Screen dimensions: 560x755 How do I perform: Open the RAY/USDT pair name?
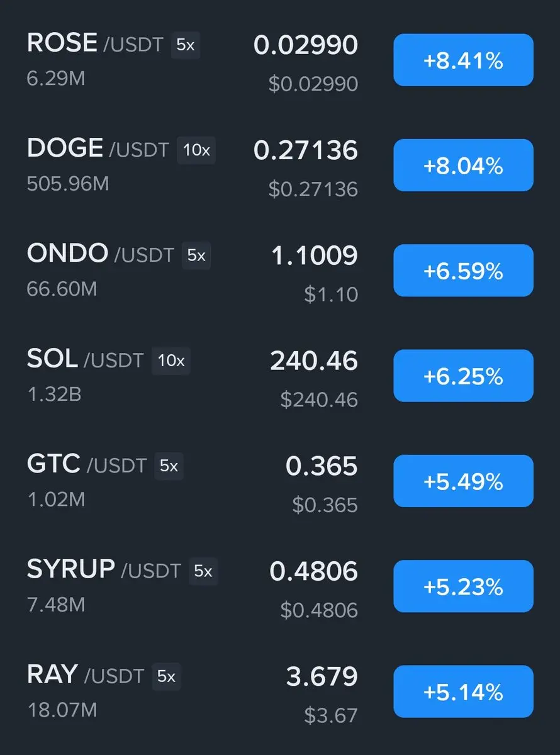[x=86, y=675]
